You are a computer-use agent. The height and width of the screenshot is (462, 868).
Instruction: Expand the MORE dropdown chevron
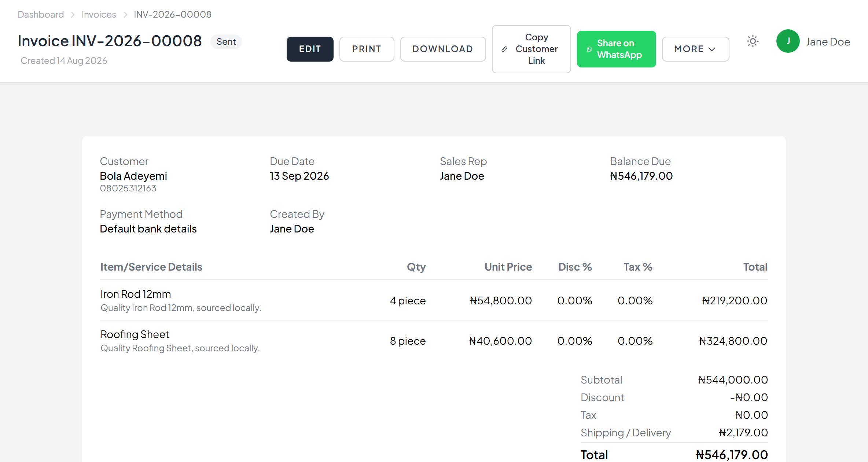pyautogui.click(x=712, y=49)
